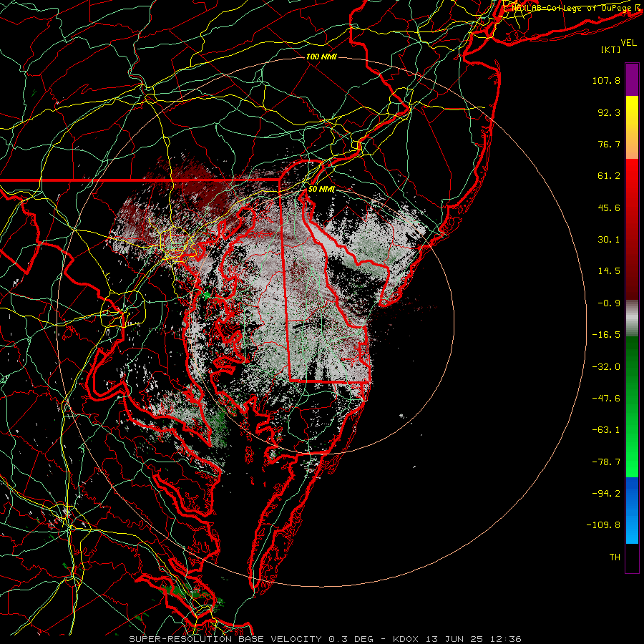Click the "13 JUN 25 12:36" timestamp

(474, 639)
